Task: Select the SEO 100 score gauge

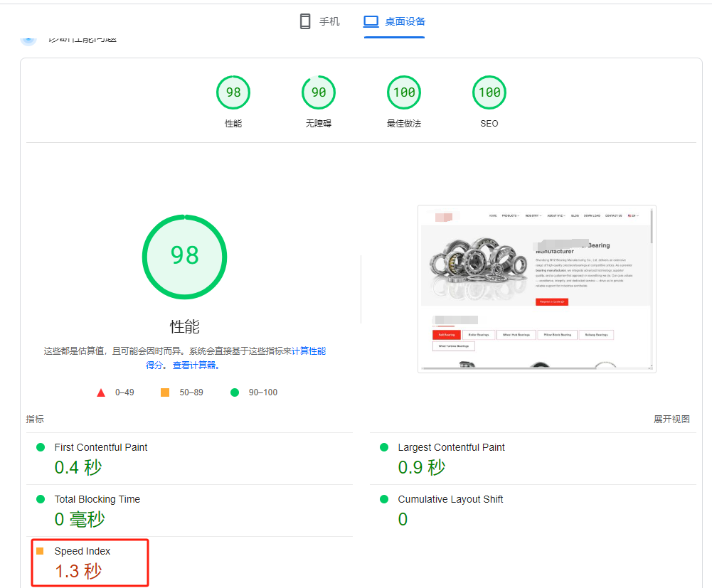Action: [x=489, y=92]
